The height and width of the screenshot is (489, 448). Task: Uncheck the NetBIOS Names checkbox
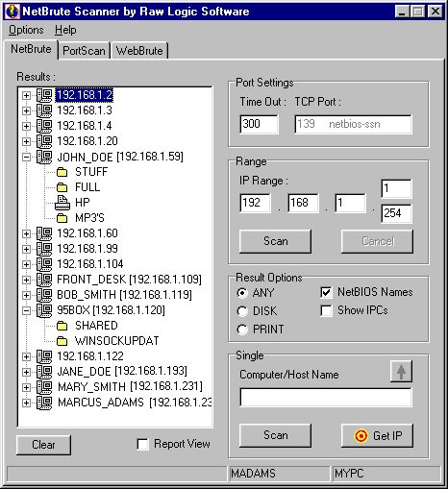326,292
